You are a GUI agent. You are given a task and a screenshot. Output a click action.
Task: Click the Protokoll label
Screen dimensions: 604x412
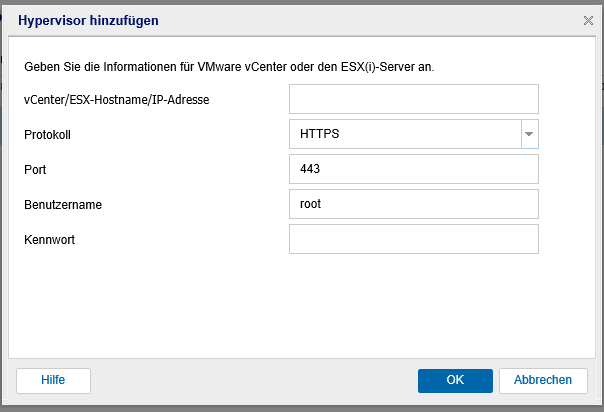pos(47,135)
